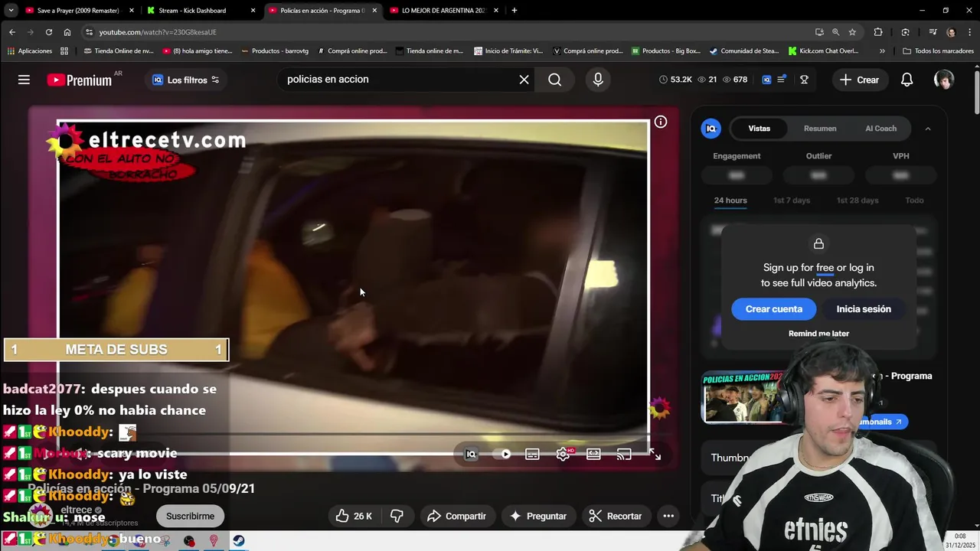Image resolution: width=980 pixels, height=551 pixels.
Task: Cast video to a device
Action: pyautogui.click(x=624, y=454)
